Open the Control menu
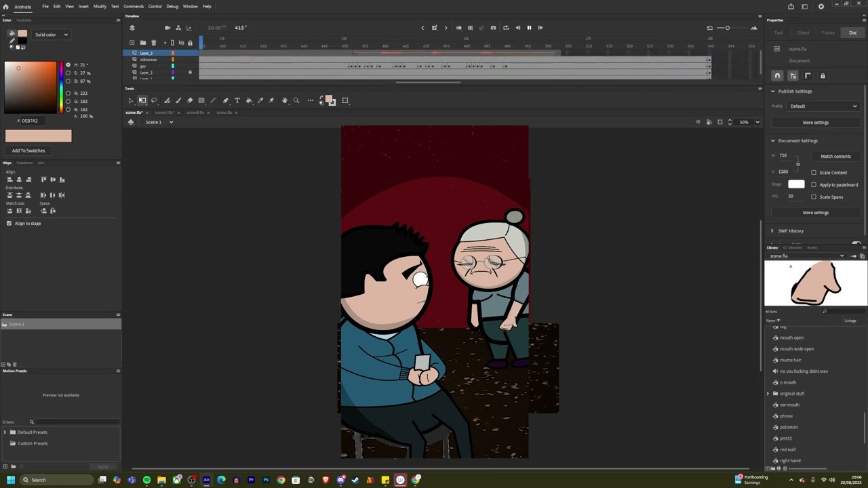 [155, 6]
